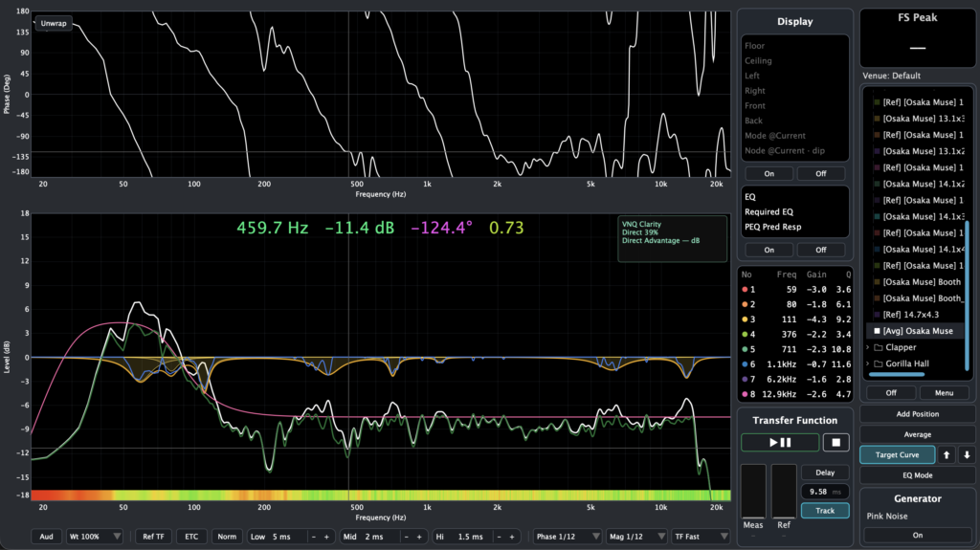Toggle Unwrap on the phase plot

(x=54, y=24)
